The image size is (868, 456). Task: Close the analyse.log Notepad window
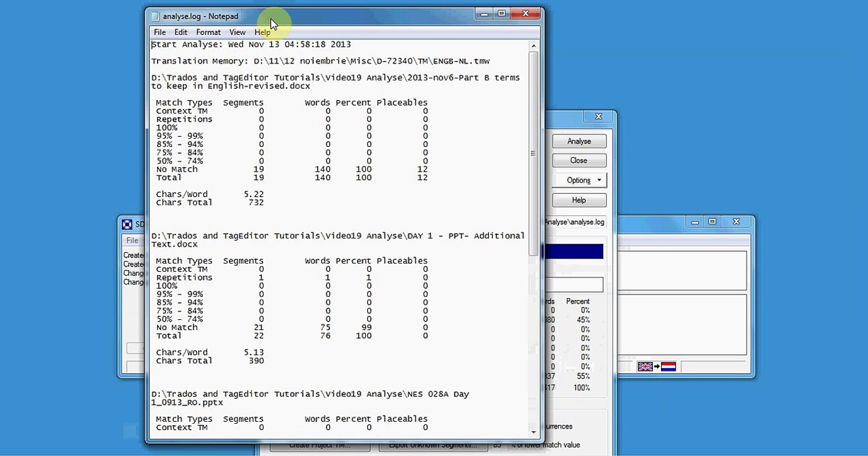[x=525, y=13]
